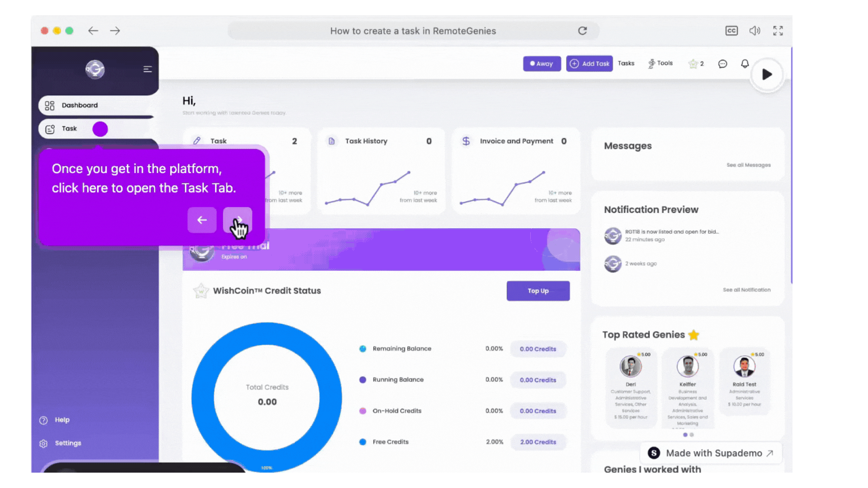
Task: Select second Top Rated Genies carousel dot
Action: tap(692, 435)
